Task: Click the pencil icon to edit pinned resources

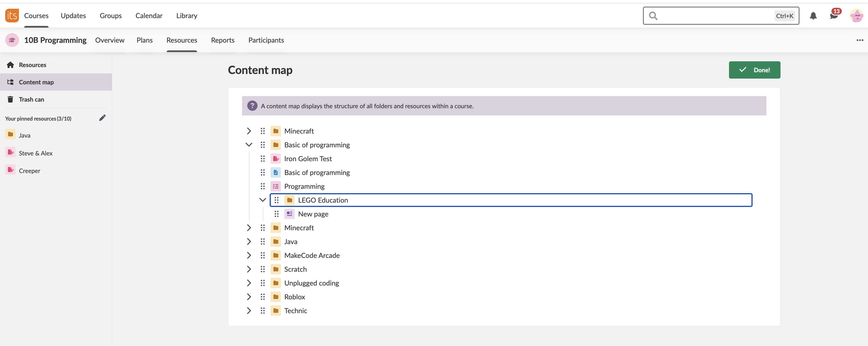Action: (x=102, y=117)
